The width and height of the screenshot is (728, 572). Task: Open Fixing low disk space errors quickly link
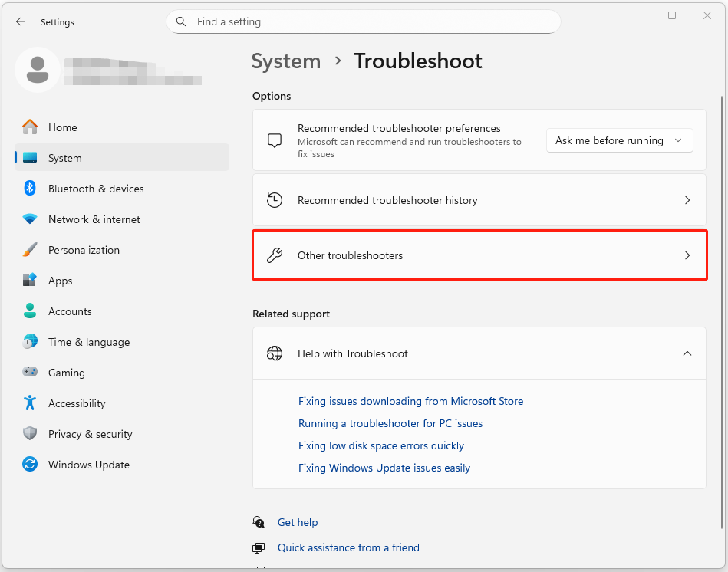pos(381,445)
